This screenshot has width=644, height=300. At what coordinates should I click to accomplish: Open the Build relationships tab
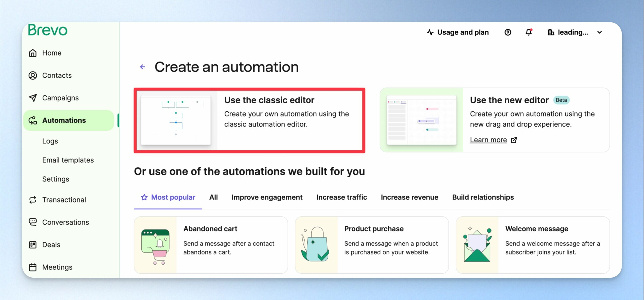tap(483, 197)
